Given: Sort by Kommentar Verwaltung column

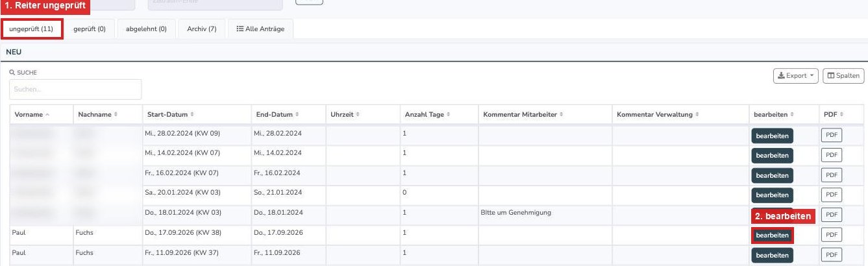Looking at the screenshot, I should click(680, 114).
